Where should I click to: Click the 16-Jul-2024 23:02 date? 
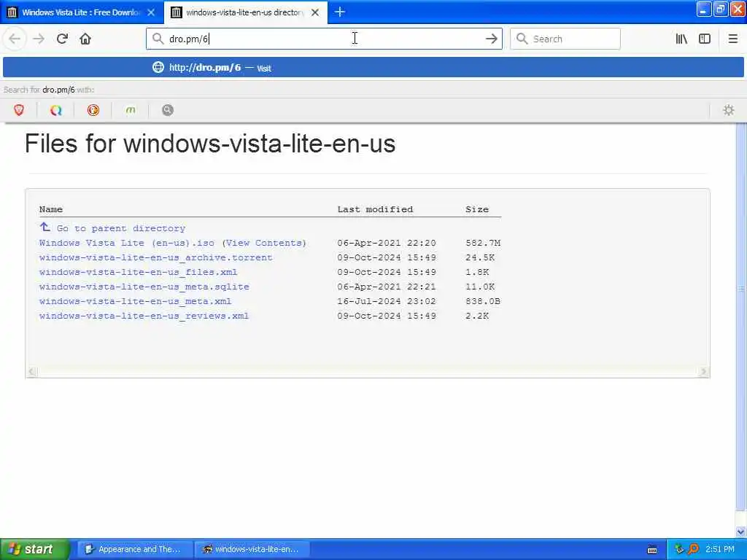[x=387, y=301]
